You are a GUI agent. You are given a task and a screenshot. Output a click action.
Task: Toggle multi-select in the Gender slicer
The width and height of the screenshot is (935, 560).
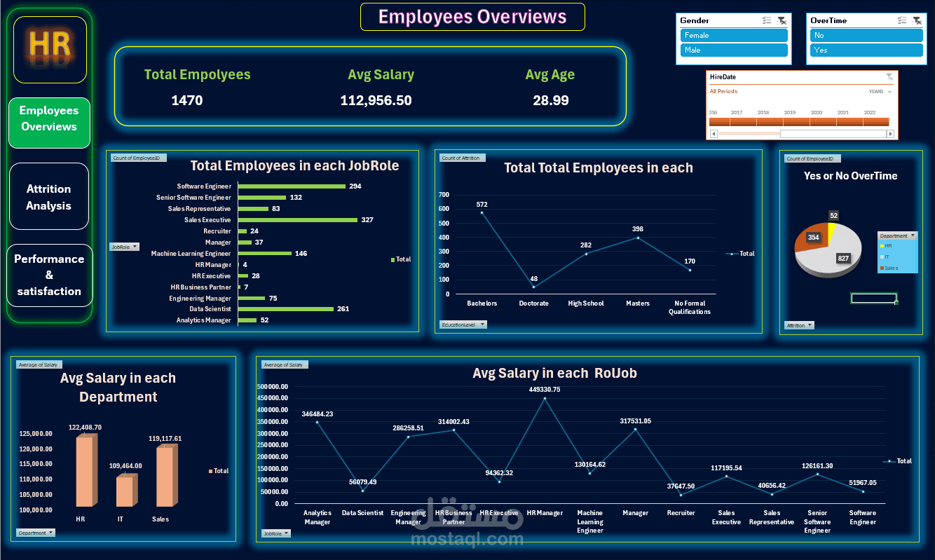pos(767,21)
